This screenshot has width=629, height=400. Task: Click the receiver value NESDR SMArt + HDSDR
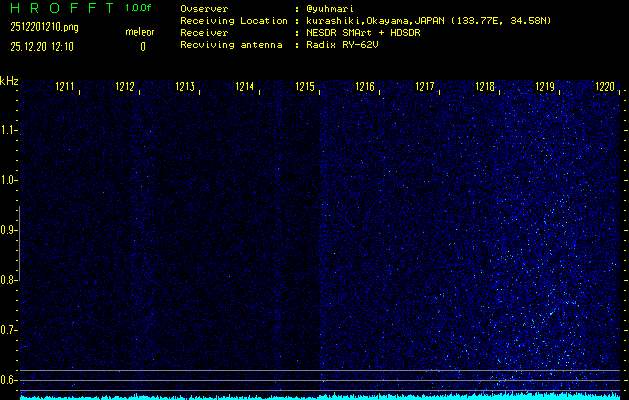pos(363,33)
